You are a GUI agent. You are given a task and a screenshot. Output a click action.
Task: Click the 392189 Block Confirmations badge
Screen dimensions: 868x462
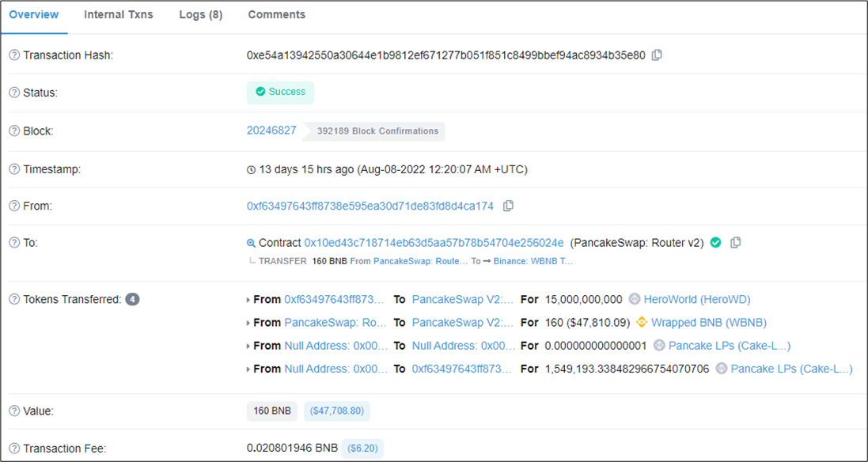click(x=375, y=131)
